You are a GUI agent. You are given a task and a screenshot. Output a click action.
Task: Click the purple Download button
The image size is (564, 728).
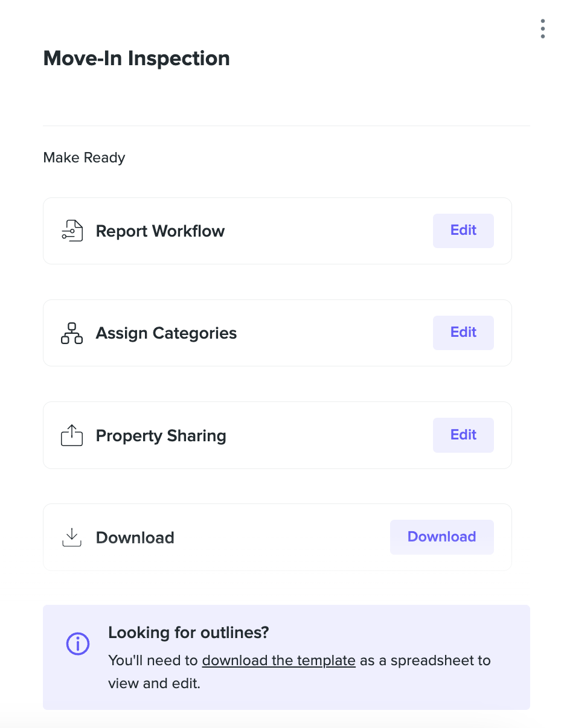[x=442, y=537]
